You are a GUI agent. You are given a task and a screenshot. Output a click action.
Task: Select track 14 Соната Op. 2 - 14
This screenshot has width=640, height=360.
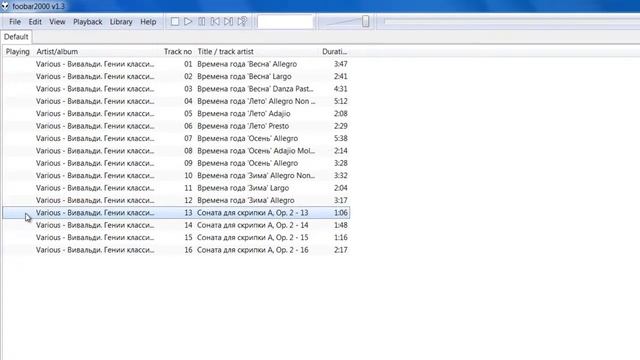coord(176,225)
